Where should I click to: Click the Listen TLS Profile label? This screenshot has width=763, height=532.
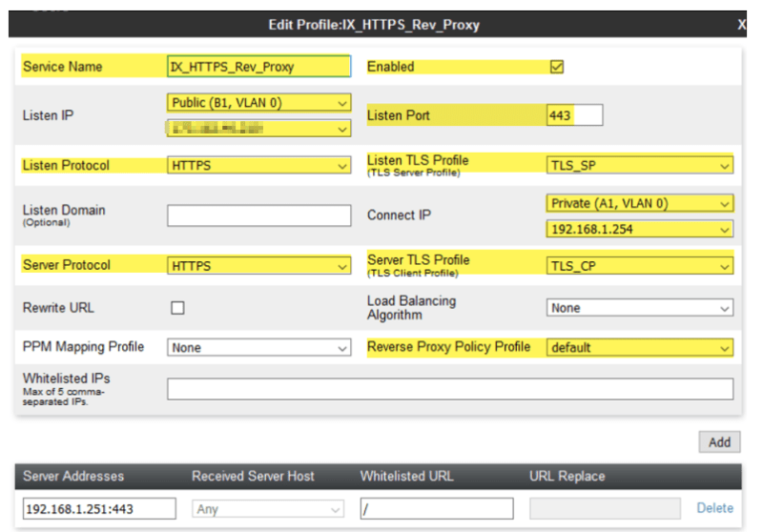[x=418, y=160]
